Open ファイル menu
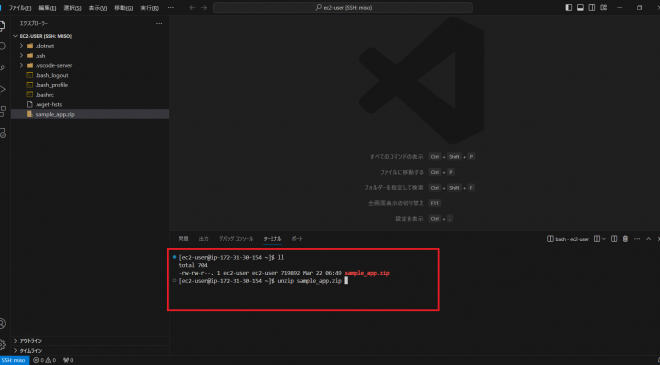The width and height of the screenshot is (660, 365). click(20, 8)
